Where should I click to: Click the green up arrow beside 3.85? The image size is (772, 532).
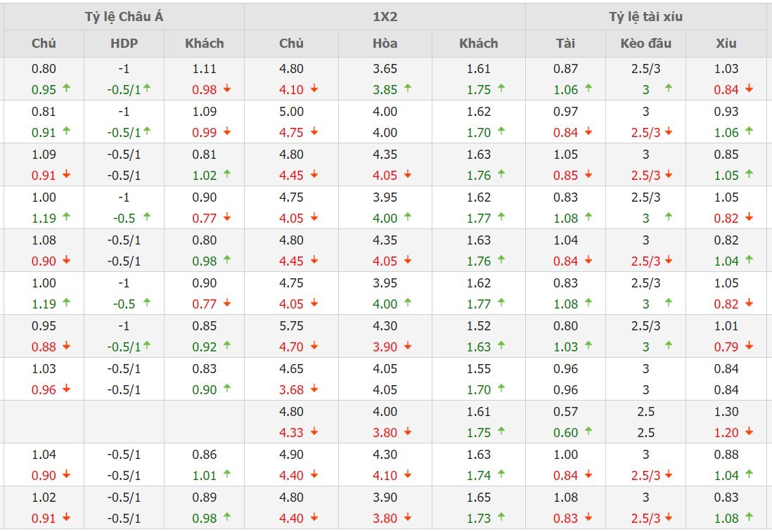408,89
